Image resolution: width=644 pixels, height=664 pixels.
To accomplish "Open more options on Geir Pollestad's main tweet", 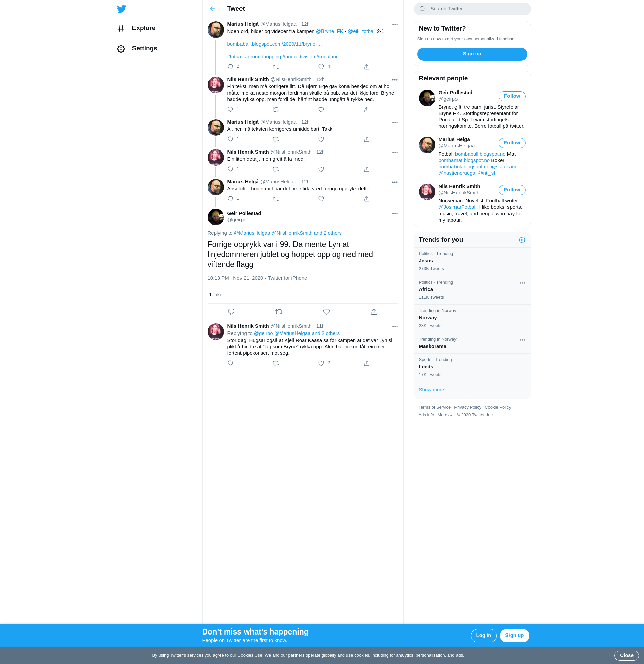I will (x=395, y=214).
